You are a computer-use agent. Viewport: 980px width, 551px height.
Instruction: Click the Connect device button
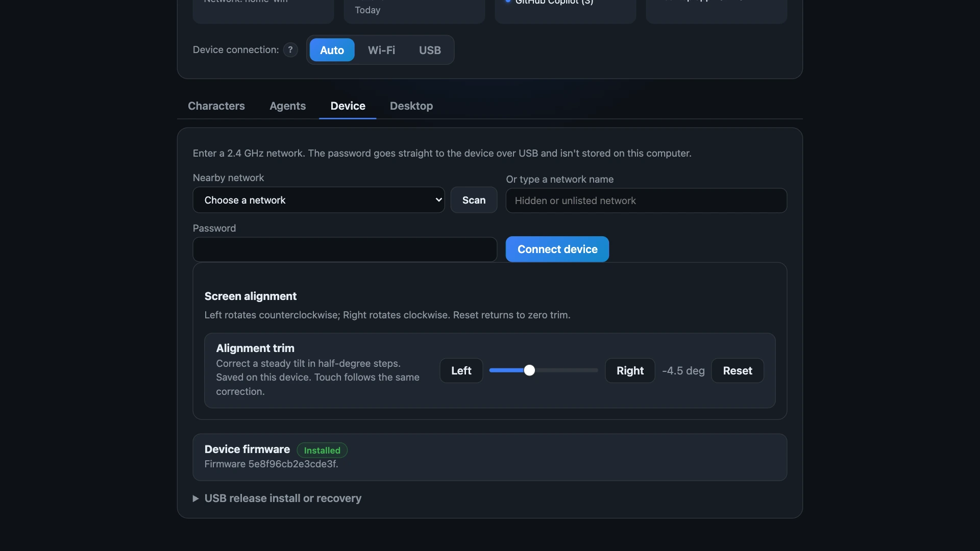pos(557,249)
